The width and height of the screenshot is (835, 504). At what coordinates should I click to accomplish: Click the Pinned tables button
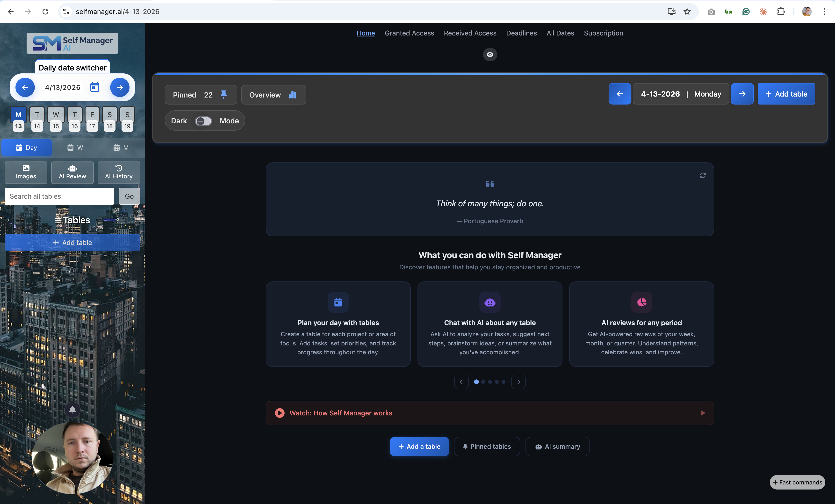tap(487, 446)
